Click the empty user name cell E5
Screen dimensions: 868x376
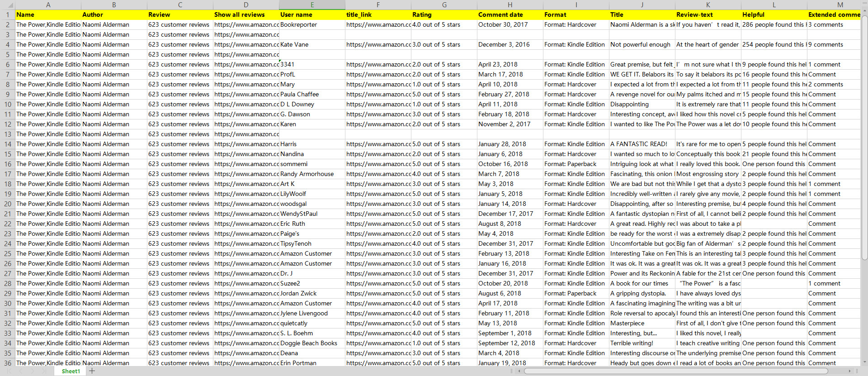[312, 54]
